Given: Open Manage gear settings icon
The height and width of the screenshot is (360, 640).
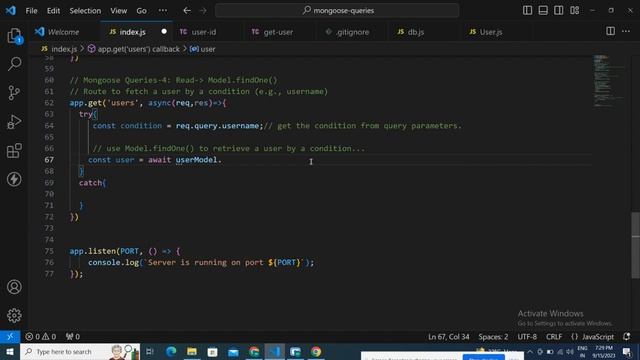Looking at the screenshot, I should [x=14, y=315].
